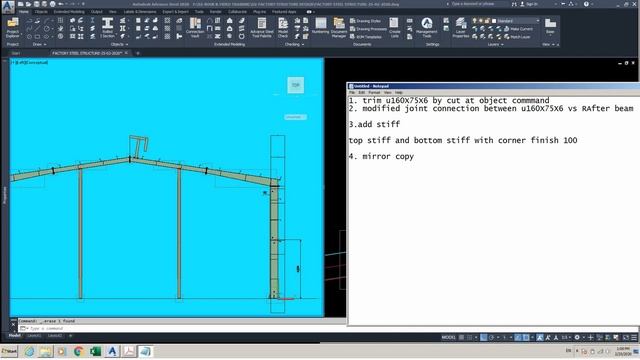Open Format menu in Notepad window
The width and height of the screenshot is (640, 360).
(374, 93)
